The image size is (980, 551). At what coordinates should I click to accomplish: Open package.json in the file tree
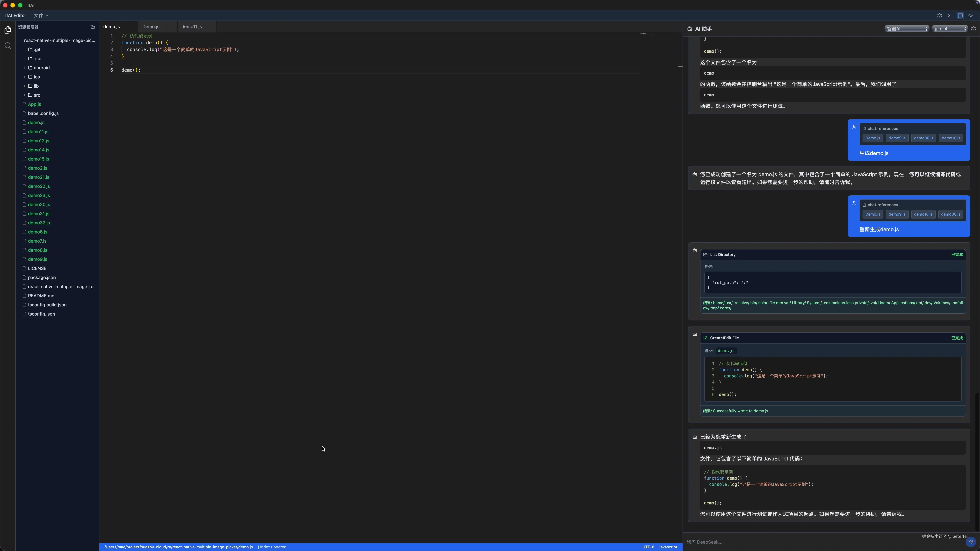[x=42, y=278]
